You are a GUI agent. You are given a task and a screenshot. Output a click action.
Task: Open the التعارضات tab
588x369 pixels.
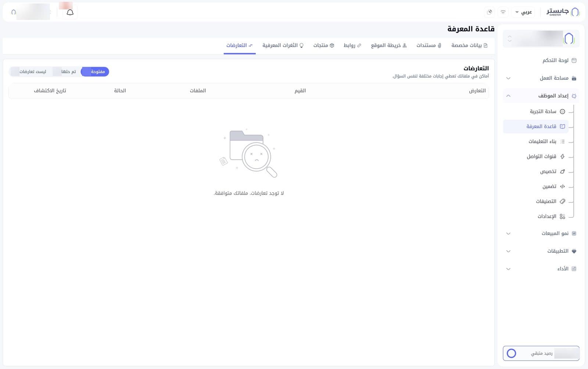[240, 46]
